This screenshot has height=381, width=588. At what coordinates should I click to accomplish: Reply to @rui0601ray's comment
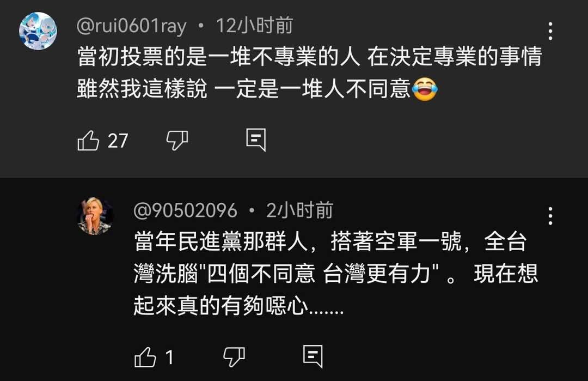(x=256, y=140)
